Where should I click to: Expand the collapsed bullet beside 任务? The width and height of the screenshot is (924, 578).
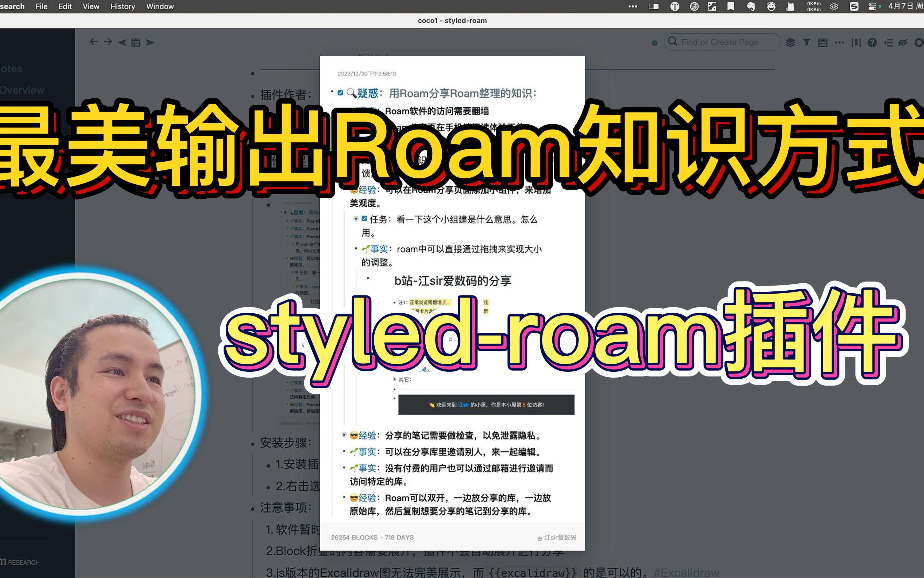[356, 219]
